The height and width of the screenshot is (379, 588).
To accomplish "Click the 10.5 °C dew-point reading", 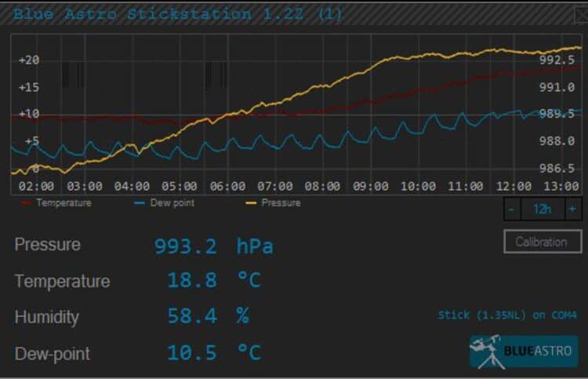I will pyautogui.click(x=214, y=353).
